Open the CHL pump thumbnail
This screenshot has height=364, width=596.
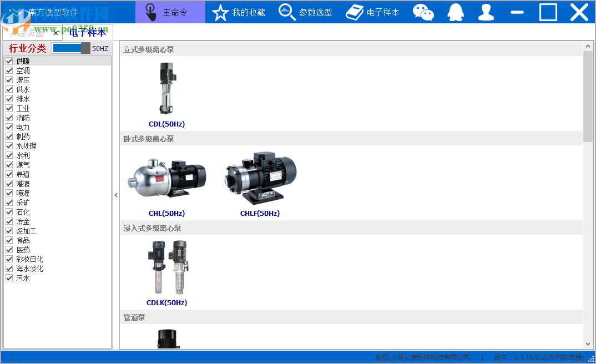[x=167, y=178]
